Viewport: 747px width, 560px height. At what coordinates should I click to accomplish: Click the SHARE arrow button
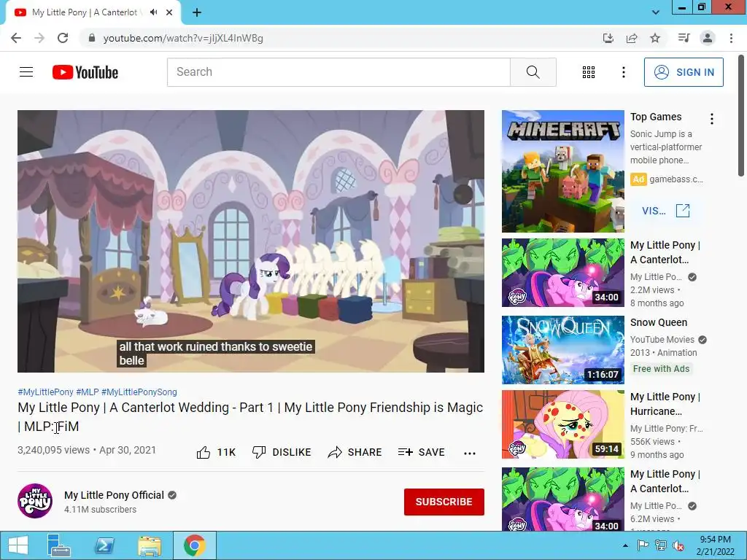click(355, 452)
